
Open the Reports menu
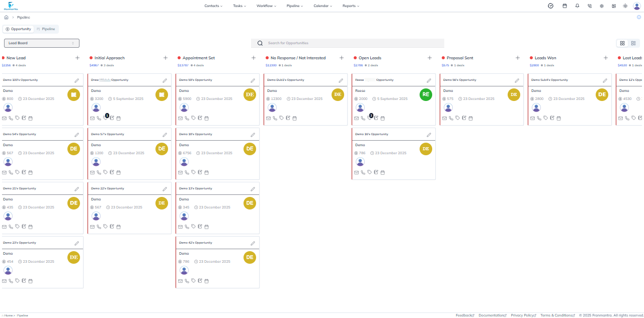tap(351, 6)
